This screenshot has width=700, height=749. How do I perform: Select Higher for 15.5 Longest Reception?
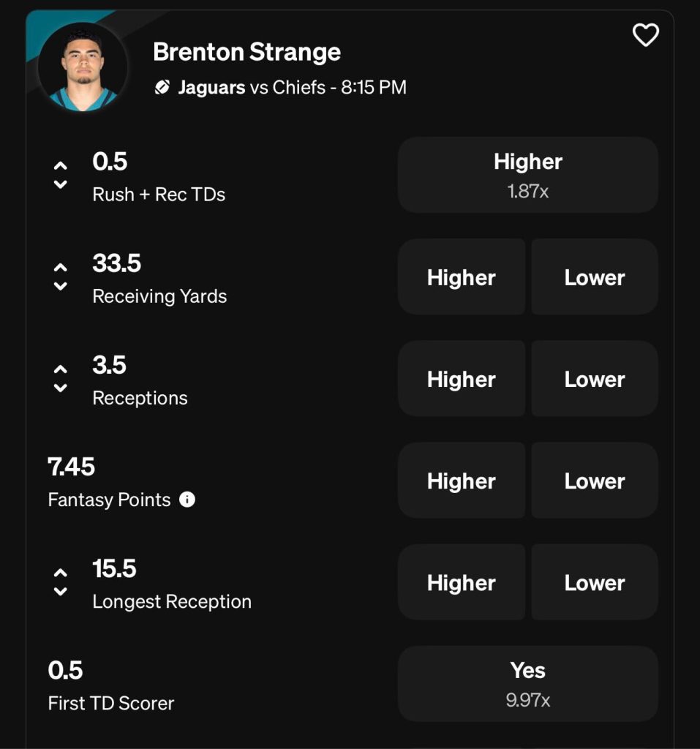tap(462, 582)
